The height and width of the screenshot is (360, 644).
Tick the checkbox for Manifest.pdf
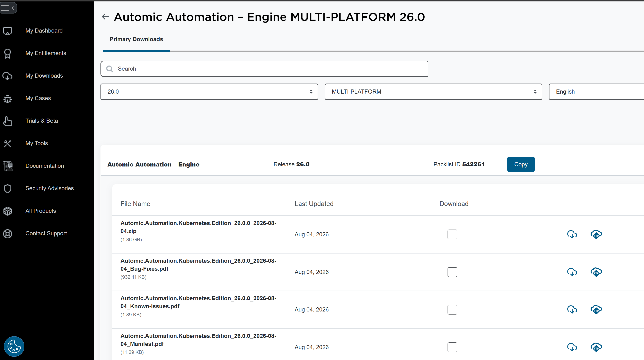pos(452,347)
